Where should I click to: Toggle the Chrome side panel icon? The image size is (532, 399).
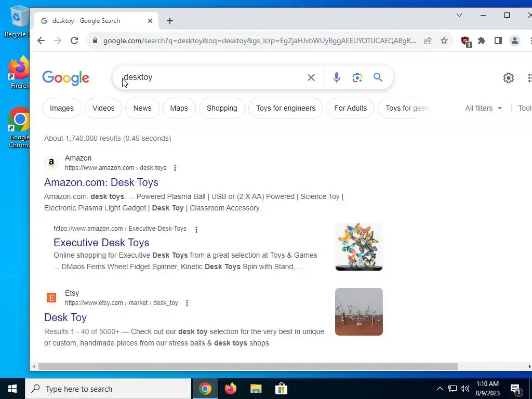click(x=498, y=41)
